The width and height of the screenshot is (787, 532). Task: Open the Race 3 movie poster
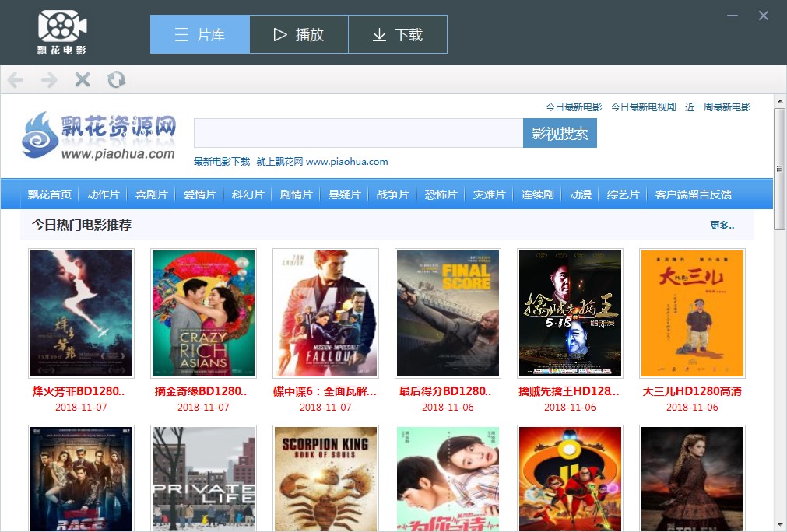coord(81,479)
